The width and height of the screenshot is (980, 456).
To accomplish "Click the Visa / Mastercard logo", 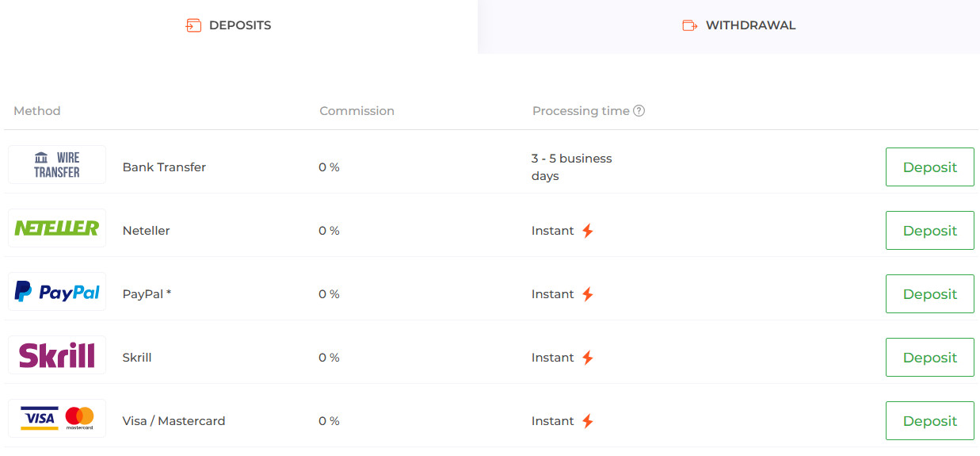I will point(56,418).
